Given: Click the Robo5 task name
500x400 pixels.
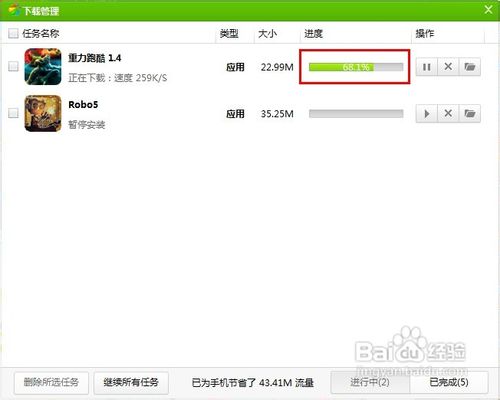Looking at the screenshot, I should (83, 105).
